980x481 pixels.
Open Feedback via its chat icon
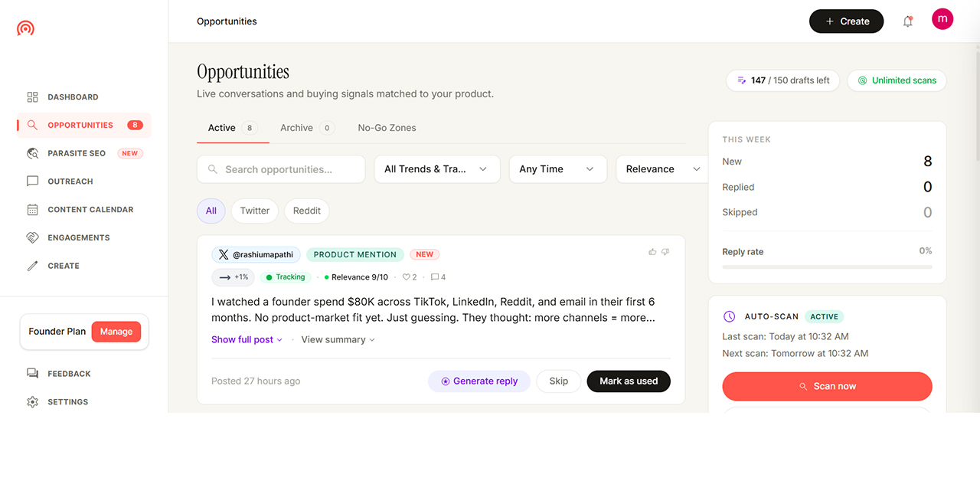click(32, 374)
